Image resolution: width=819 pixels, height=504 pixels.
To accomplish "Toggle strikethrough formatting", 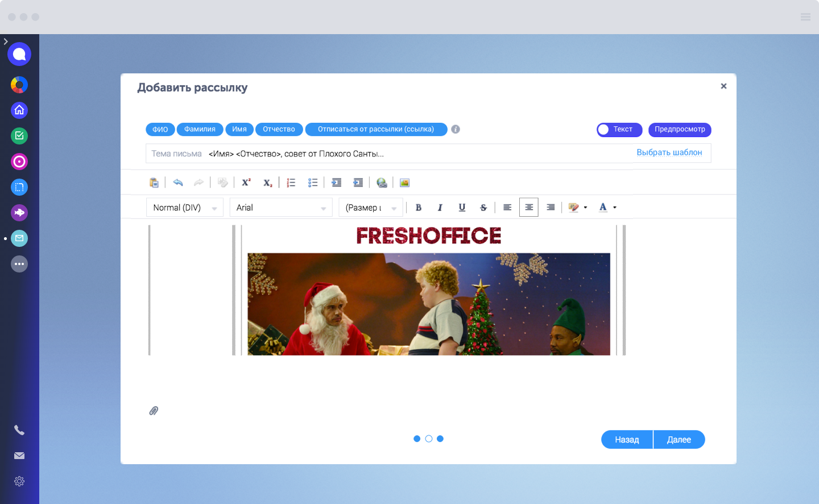I will [483, 208].
